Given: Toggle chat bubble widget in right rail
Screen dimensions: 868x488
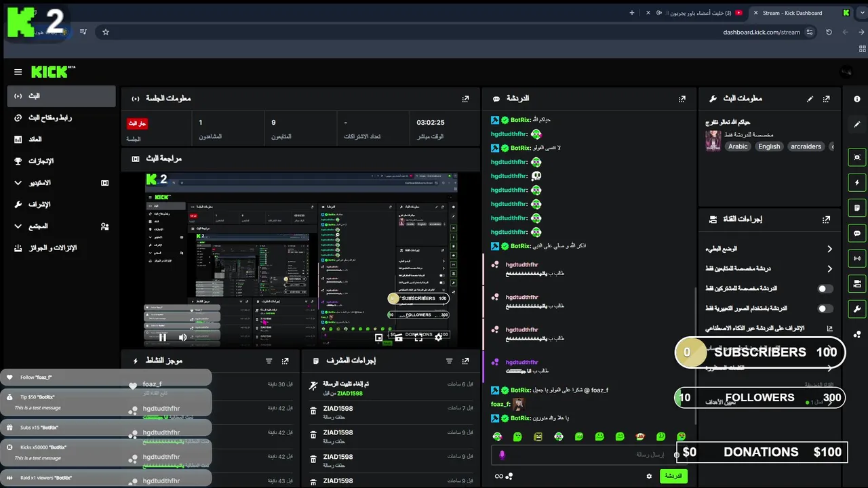Looking at the screenshot, I should (857, 233).
